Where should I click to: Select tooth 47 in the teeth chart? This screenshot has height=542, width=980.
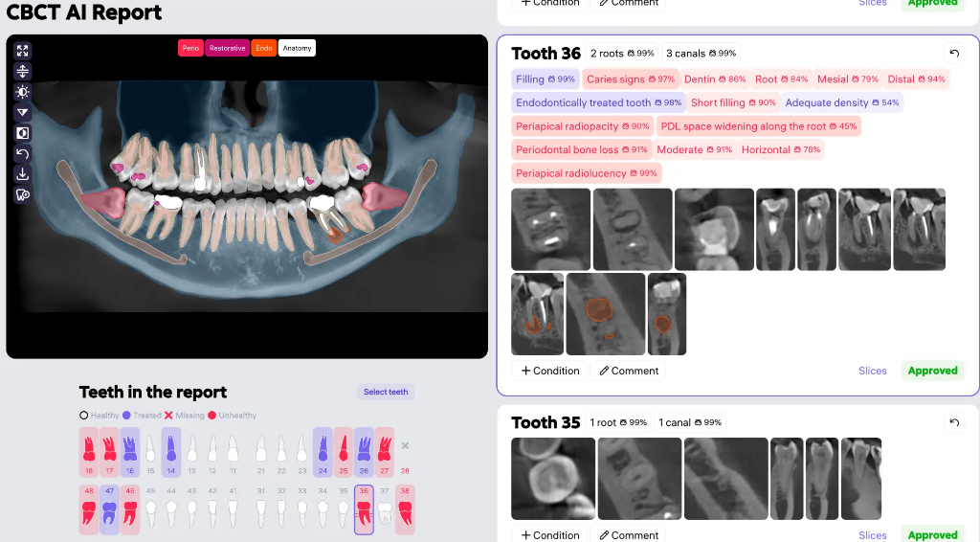point(109,508)
